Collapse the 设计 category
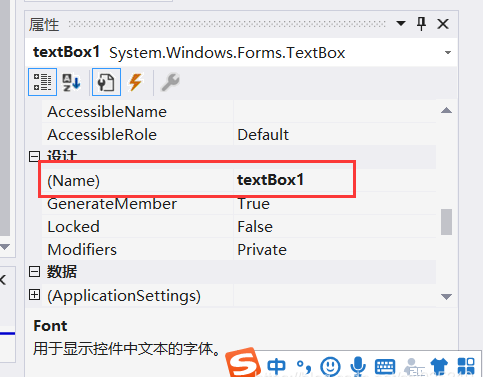483x377 pixels. pyautogui.click(x=34, y=156)
